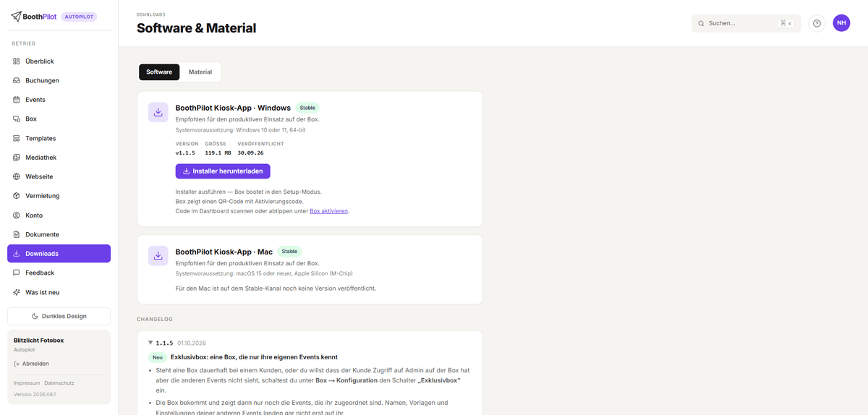
Task: Open Buchungen in the sidebar
Action: [59, 80]
